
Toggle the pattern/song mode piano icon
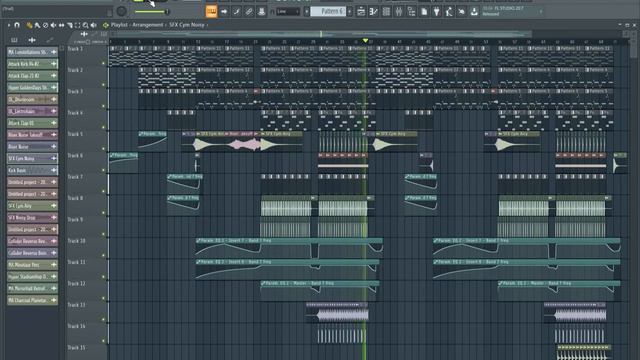coord(211,11)
